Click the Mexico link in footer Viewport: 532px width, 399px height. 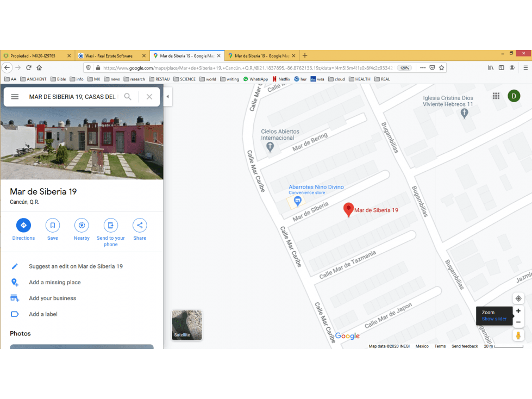pos(422,346)
